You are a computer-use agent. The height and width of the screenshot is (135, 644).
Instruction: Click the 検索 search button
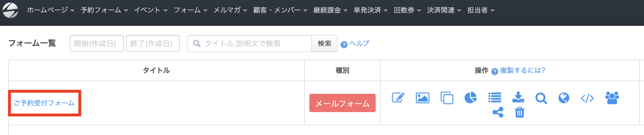click(x=324, y=43)
